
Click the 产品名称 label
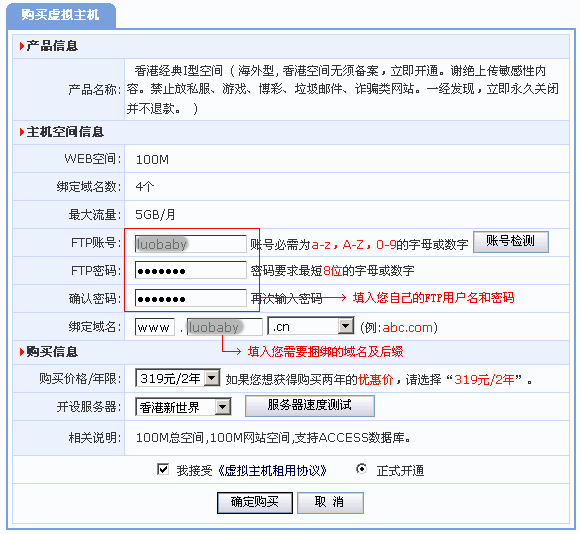pyautogui.click(x=95, y=89)
